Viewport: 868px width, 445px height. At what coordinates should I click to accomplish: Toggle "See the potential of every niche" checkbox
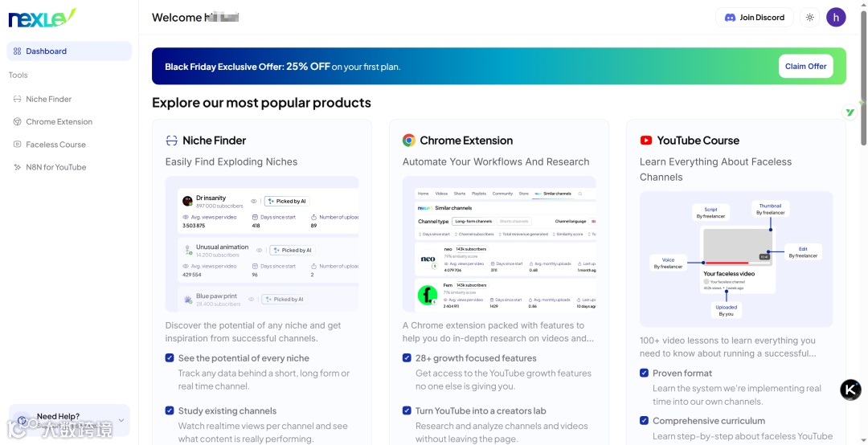(170, 358)
